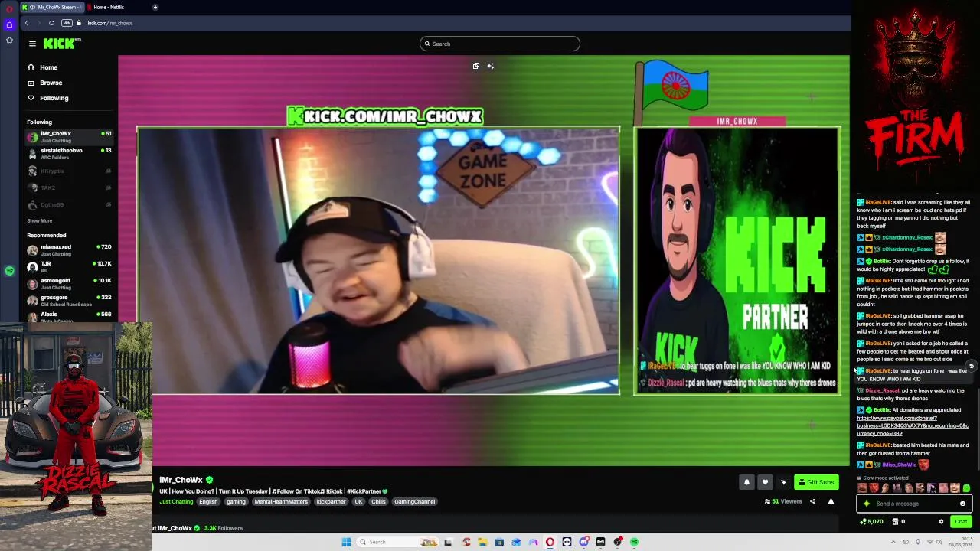Open Spotify from the taskbar
Screen dimensions: 980x551
tap(634, 542)
